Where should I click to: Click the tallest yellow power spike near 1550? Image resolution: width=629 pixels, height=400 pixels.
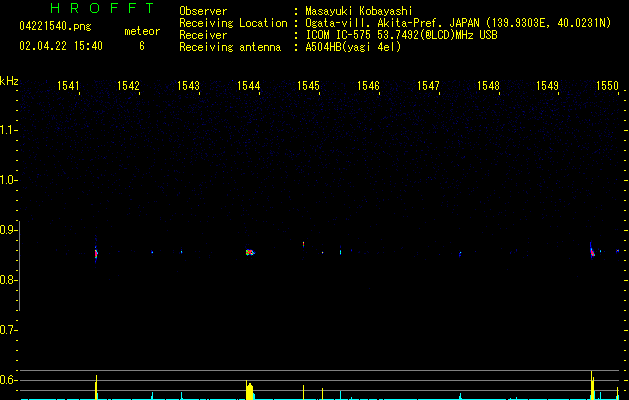point(592,385)
